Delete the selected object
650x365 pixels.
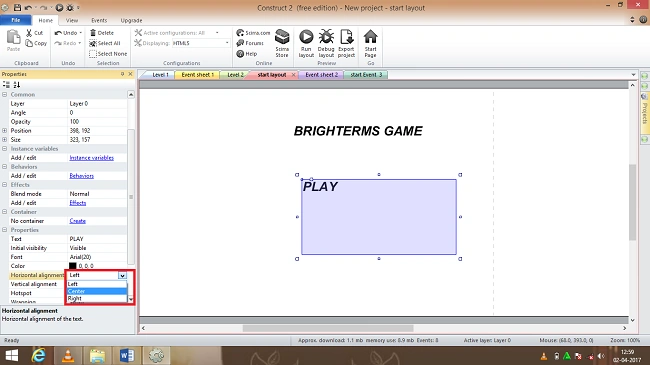pyautogui.click(x=102, y=33)
